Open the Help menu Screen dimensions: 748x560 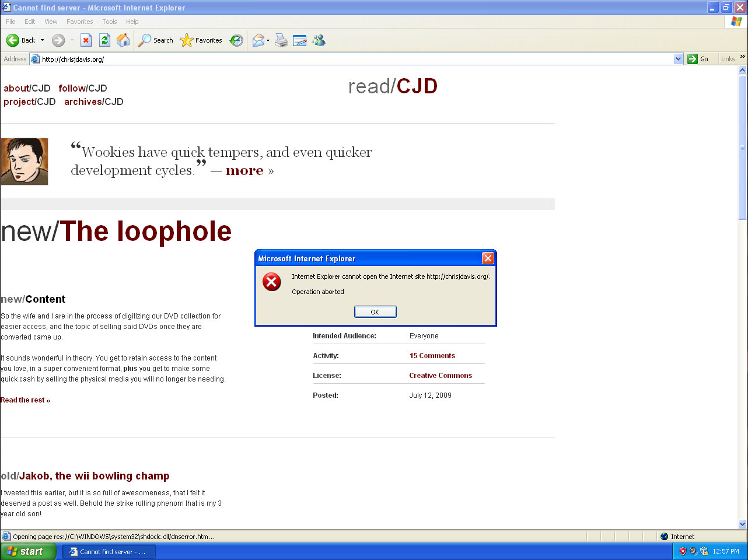pos(132,22)
